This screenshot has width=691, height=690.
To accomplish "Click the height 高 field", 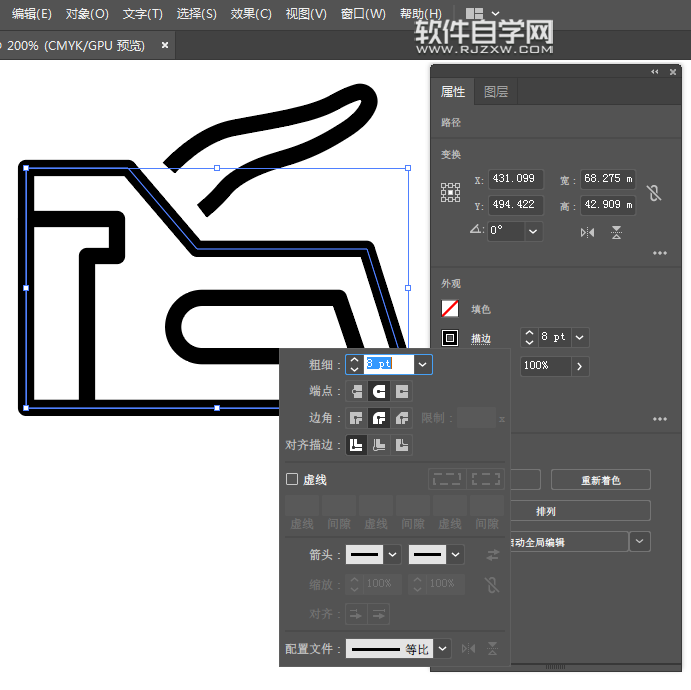I will tap(608, 205).
